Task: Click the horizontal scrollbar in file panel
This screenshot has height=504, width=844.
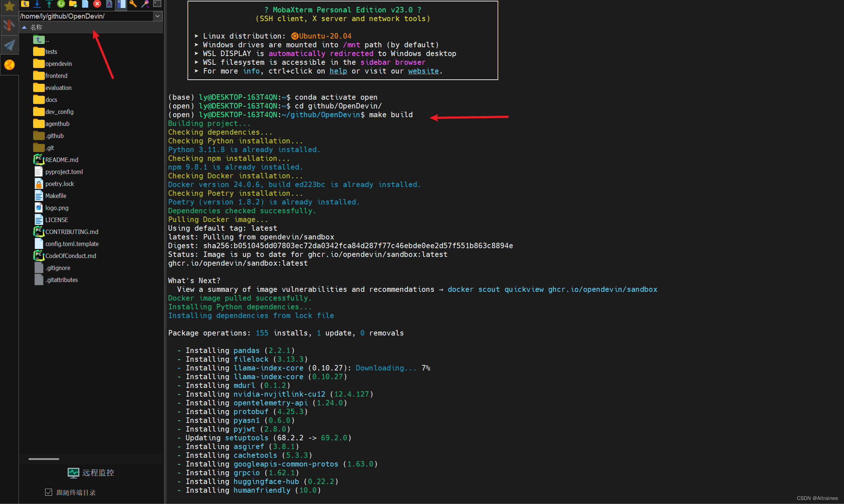Action: [44, 459]
